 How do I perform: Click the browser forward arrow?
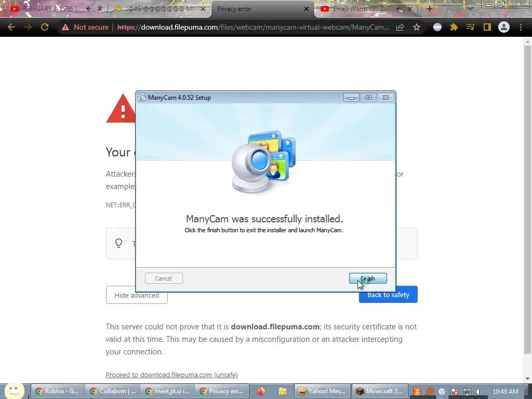pyautogui.click(x=28, y=27)
